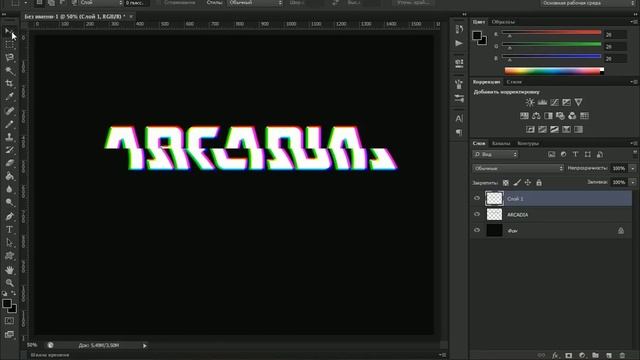The height and width of the screenshot is (360, 640).
Task: Add a Vibrance adjustment
Action: 578,102
